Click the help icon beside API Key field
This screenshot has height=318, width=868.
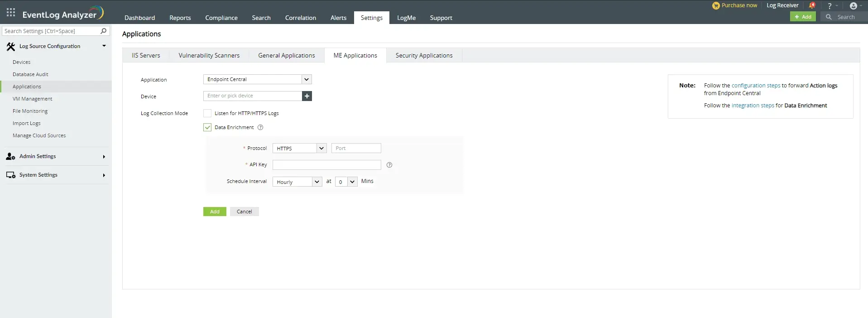click(x=389, y=165)
